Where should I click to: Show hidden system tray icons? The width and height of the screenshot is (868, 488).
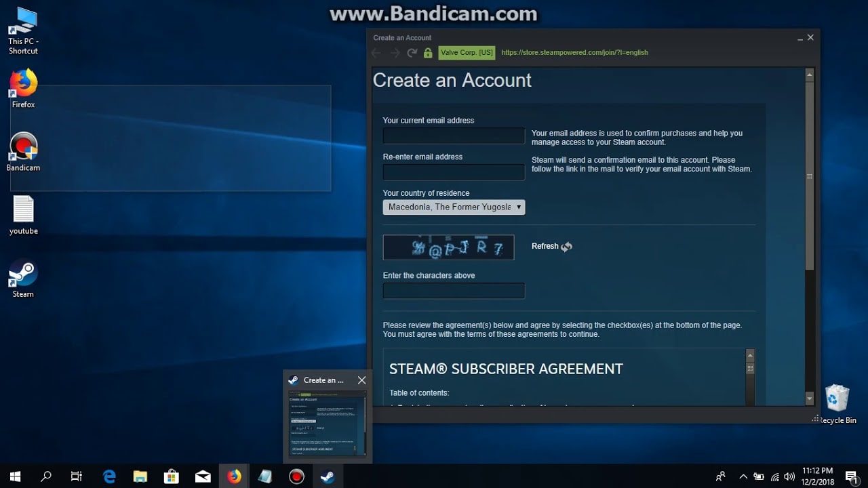[x=743, y=476]
